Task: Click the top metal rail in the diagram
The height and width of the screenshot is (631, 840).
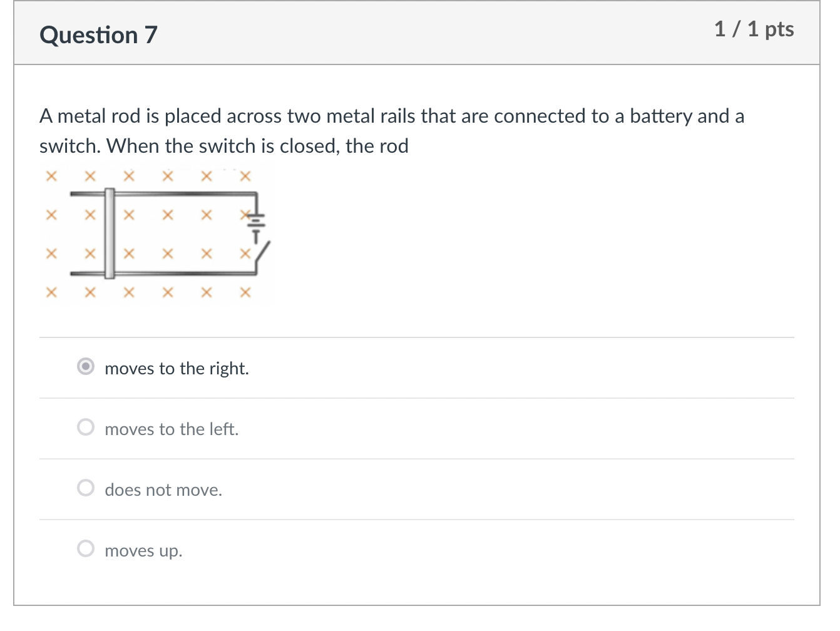Action: (x=182, y=193)
